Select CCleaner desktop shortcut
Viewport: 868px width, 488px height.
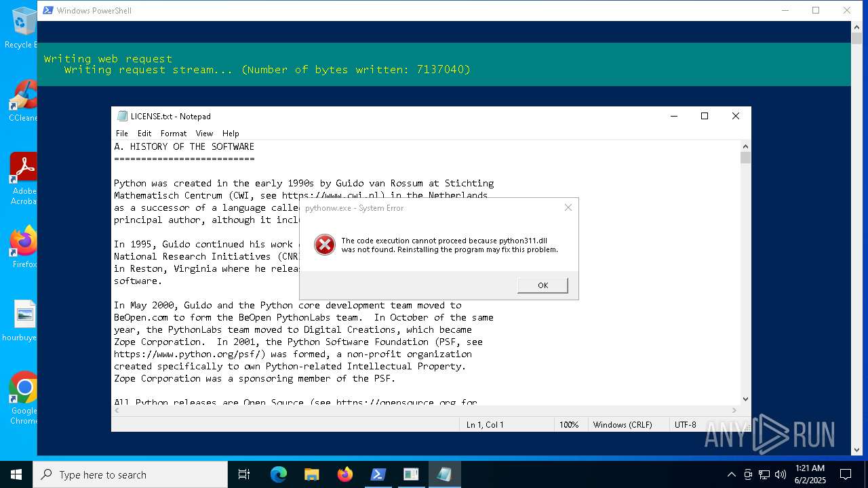tap(24, 100)
